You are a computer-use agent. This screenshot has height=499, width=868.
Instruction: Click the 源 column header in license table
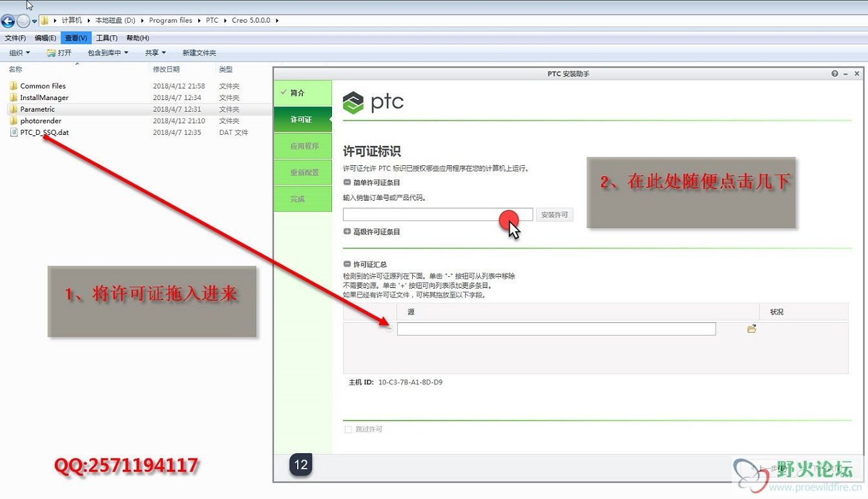pyautogui.click(x=578, y=312)
